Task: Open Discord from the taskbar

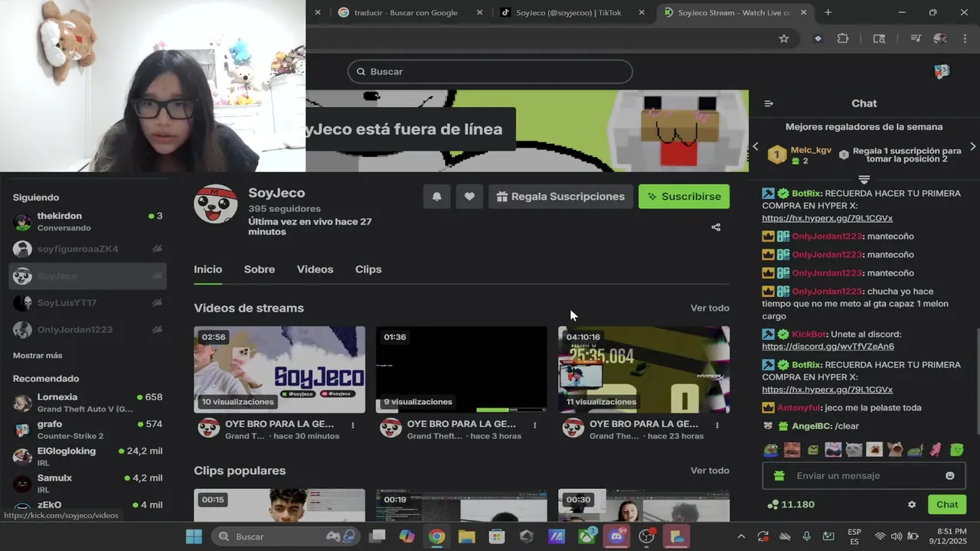Action: point(617,536)
